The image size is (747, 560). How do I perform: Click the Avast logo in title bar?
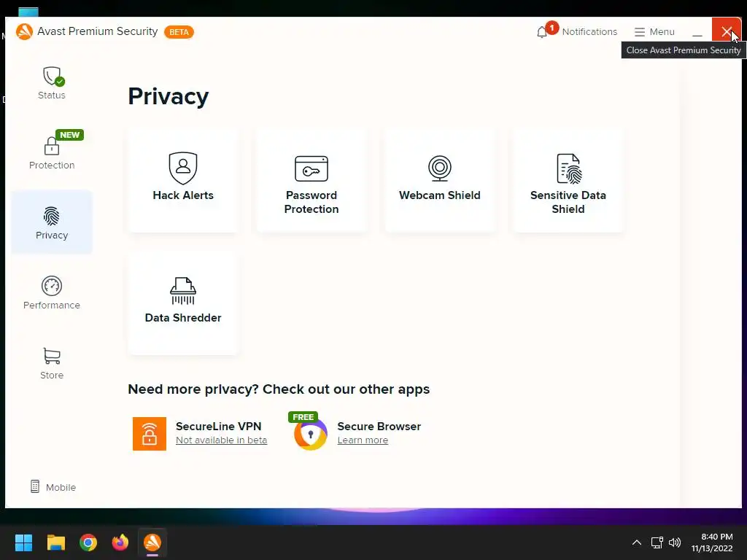(24, 31)
